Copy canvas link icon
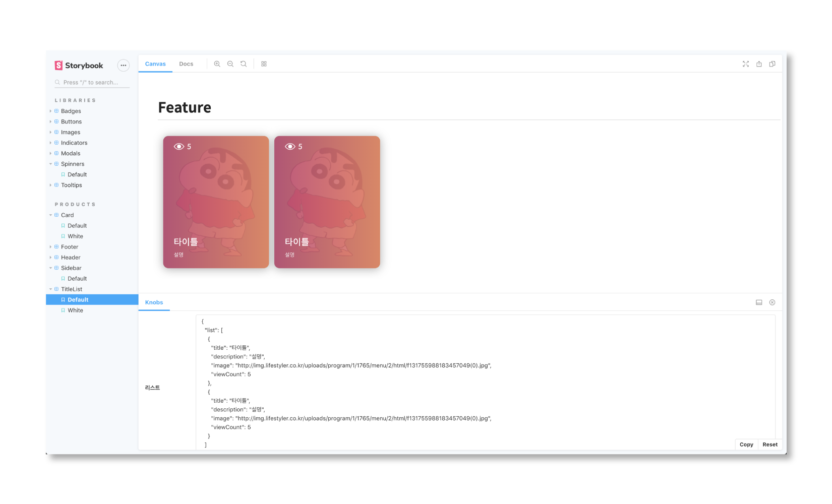This screenshot has height=504, width=832. [772, 64]
